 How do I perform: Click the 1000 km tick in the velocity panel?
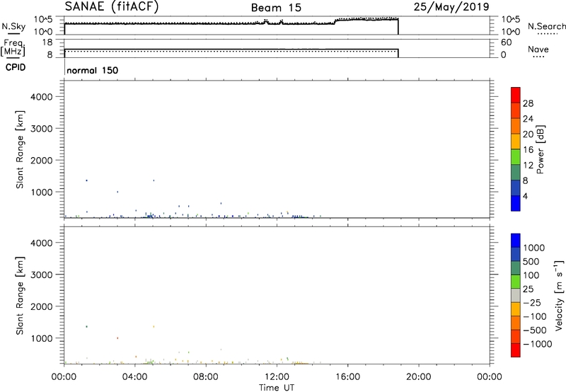pos(42,338)
